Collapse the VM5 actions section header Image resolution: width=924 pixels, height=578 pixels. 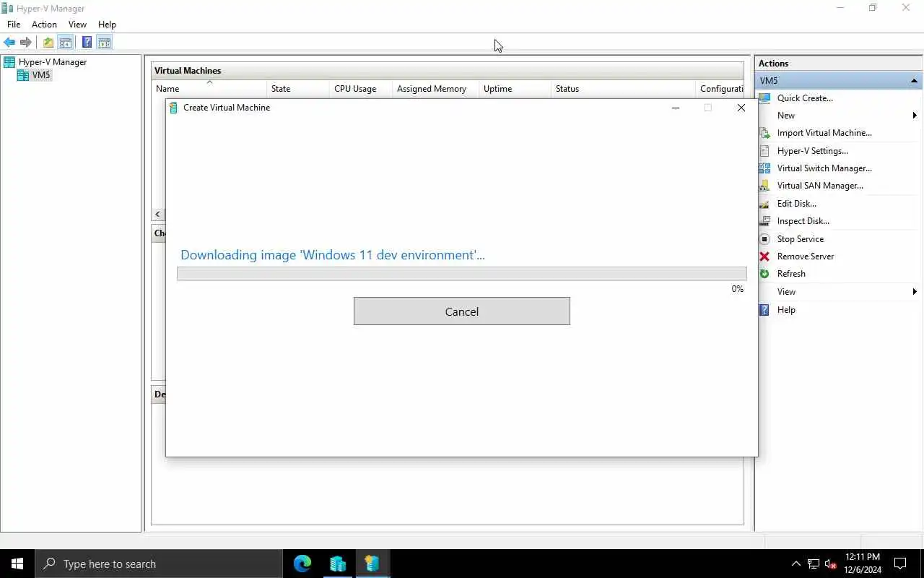point(914,81)
